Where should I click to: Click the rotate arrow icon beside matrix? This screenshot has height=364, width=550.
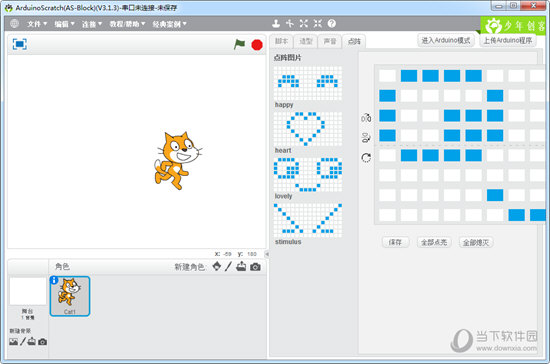[366, 158]
